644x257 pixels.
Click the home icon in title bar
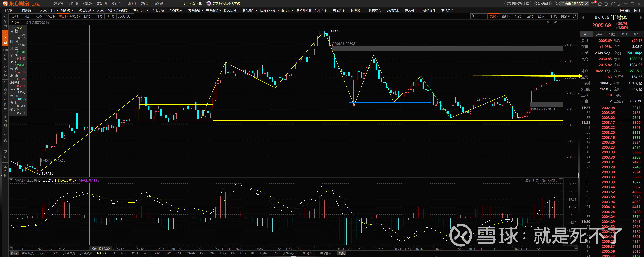tap(600, 4)
